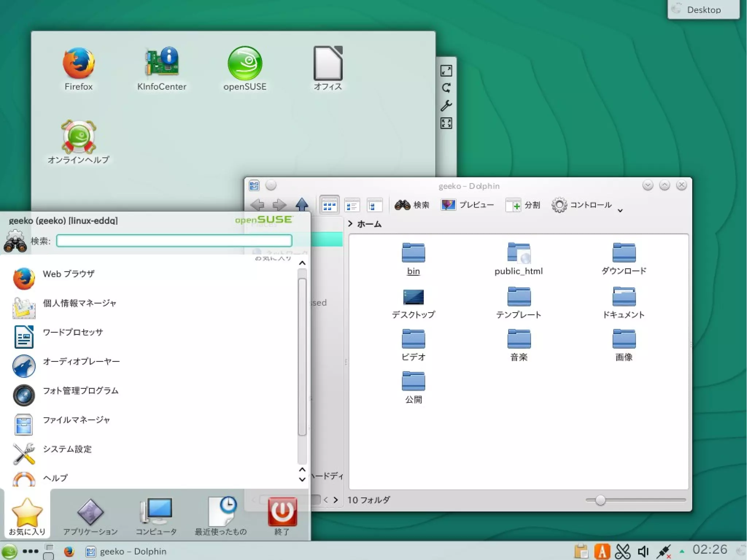Click 検索 binoculars in Dolphin toolbar
The height and width of the screenshot is (560, 747).
412,205
